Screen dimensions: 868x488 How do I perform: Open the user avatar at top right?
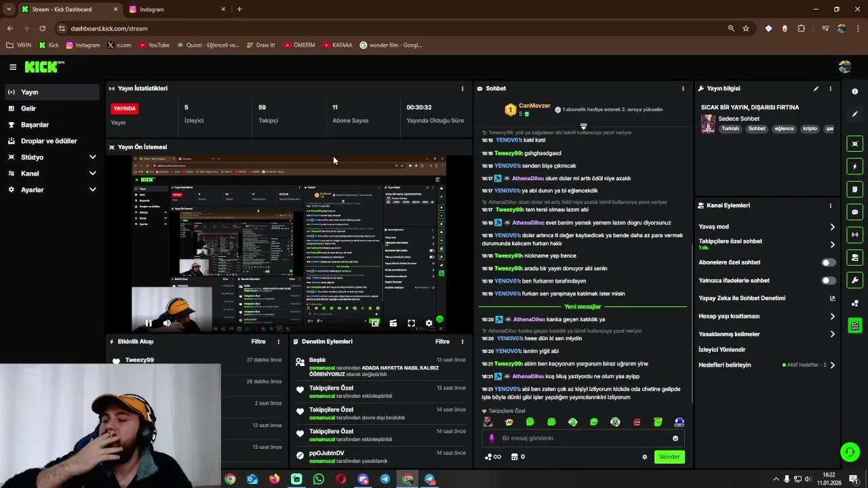844,67
